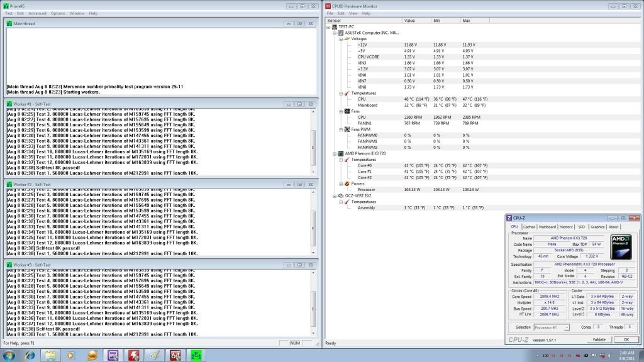Click the CPU-Z purple Z title icon

[509, 218]
